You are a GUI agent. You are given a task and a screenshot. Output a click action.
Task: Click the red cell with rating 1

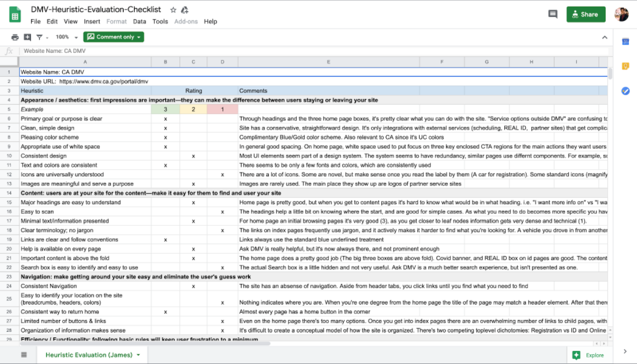pos(222,109)
